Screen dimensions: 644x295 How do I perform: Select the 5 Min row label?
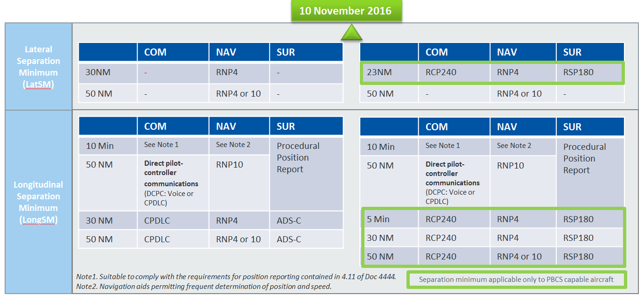pyautogui.click(x=378, y=219)
